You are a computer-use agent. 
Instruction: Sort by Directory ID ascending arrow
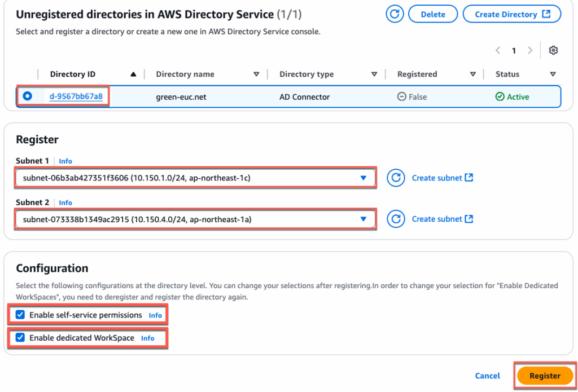133,74
